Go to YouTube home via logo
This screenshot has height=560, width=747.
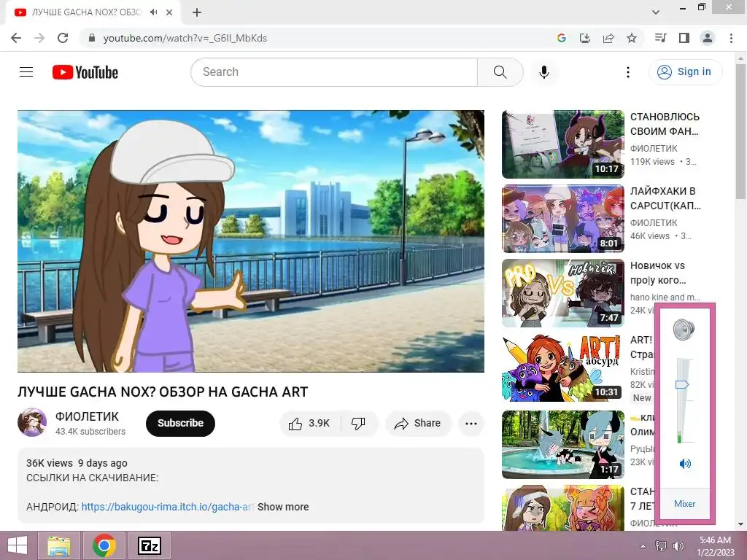(x=85, y=72)
